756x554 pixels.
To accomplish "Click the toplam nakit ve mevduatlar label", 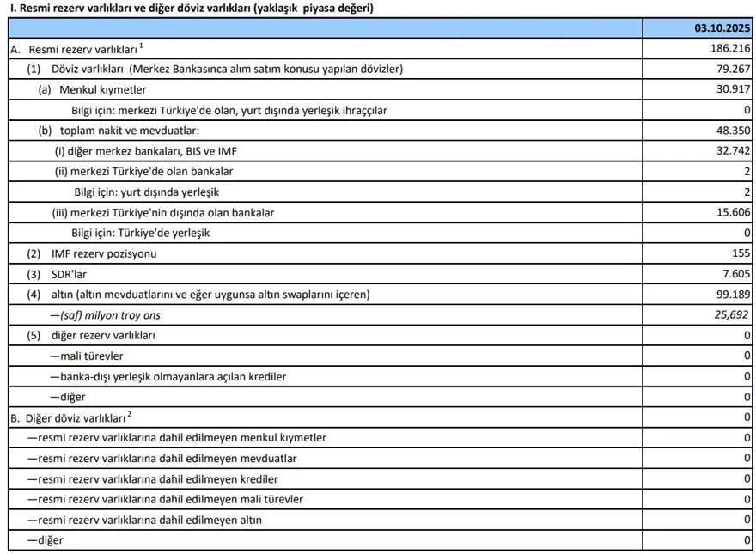I will (x=129, y=131).
